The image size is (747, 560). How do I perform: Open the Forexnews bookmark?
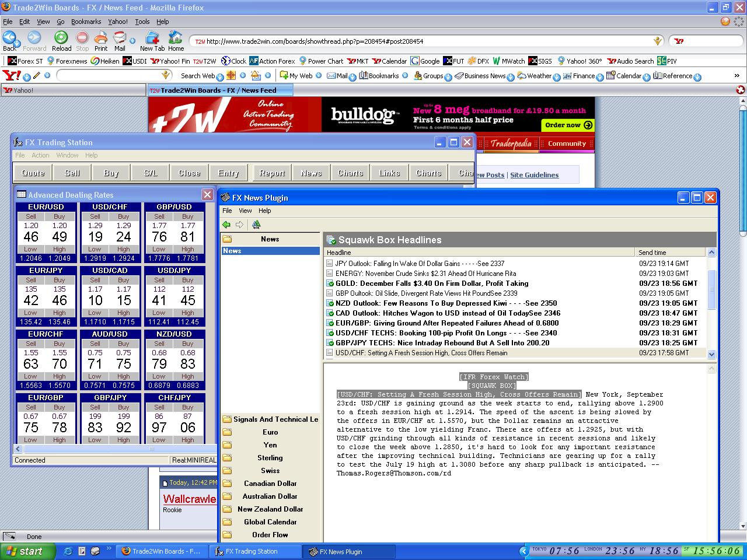[x=67, y=61]
